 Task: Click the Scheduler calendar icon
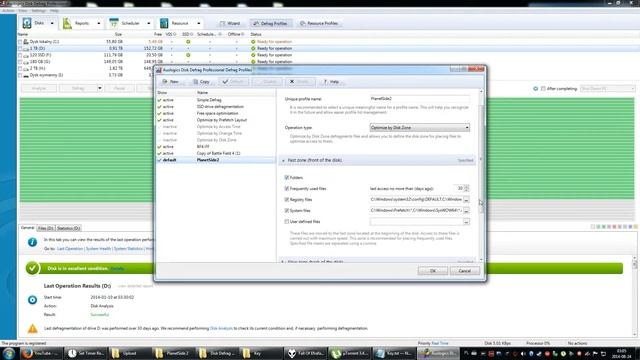click(x=114, y=23)
